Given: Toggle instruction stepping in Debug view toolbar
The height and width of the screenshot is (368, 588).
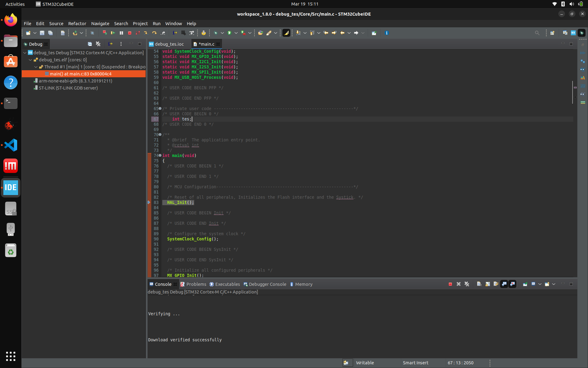Looking at the screenshot, I should coord(110,44).
